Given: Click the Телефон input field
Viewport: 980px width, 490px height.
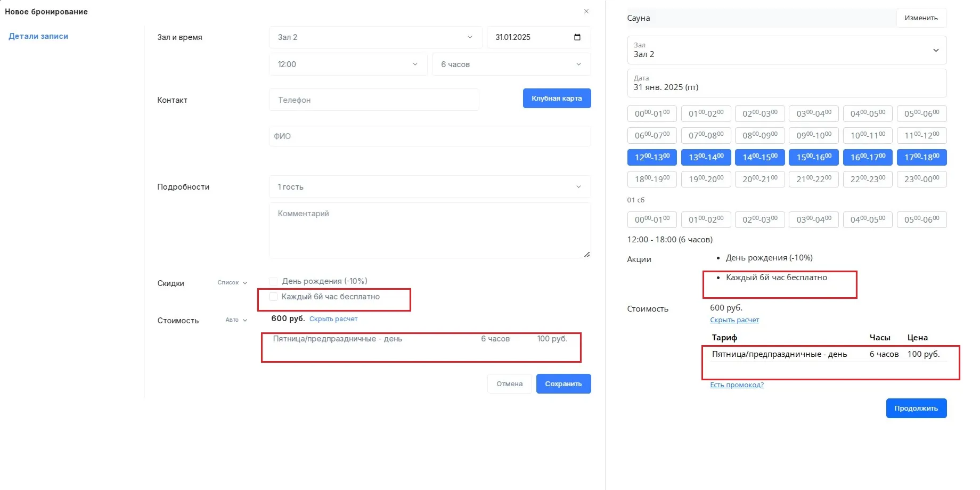Looking at the screenshot, I should tap(373, 100).
